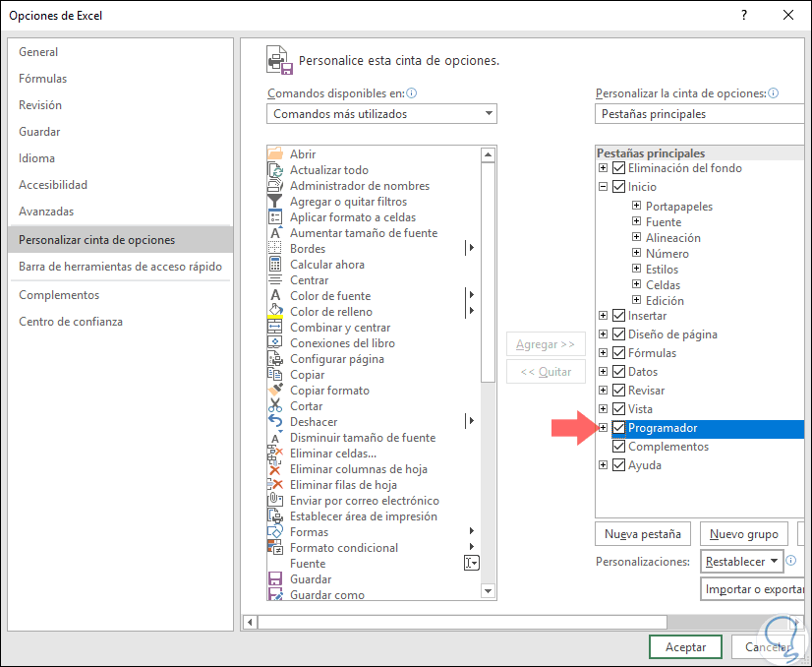Screen dimensions: 812x667
Task: Expand the Vista tab node
Action: (603, 408)
